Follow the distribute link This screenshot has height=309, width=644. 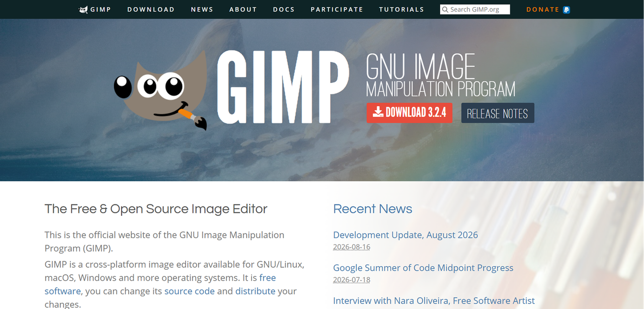[255, 291]
